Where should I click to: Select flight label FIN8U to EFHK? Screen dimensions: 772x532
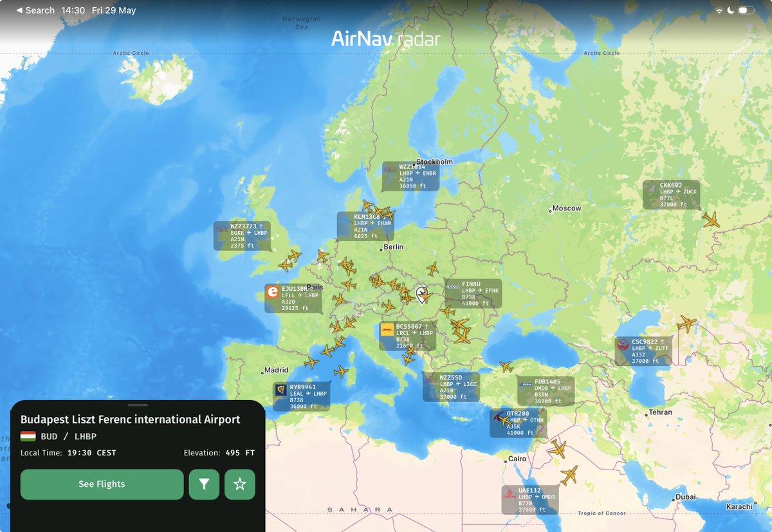473,293
